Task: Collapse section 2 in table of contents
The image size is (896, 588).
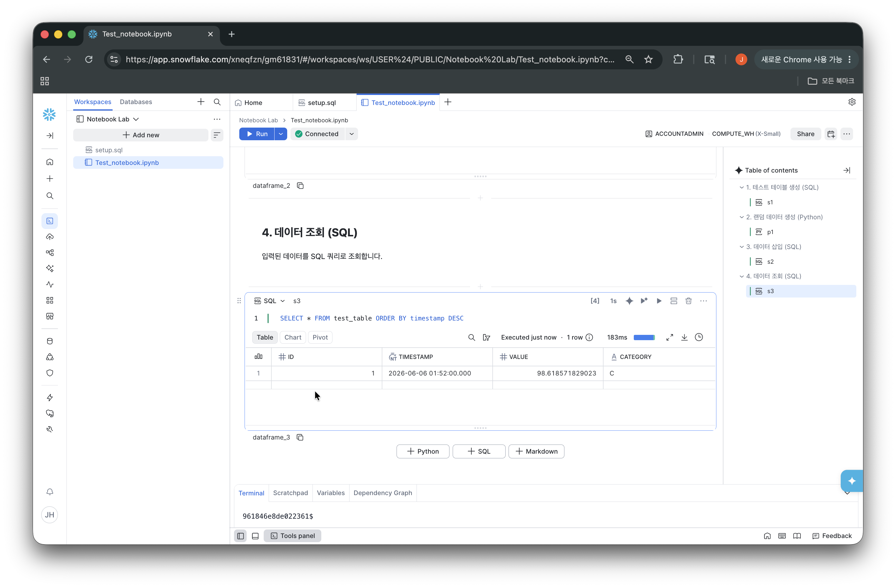Action: click(742, 217)
